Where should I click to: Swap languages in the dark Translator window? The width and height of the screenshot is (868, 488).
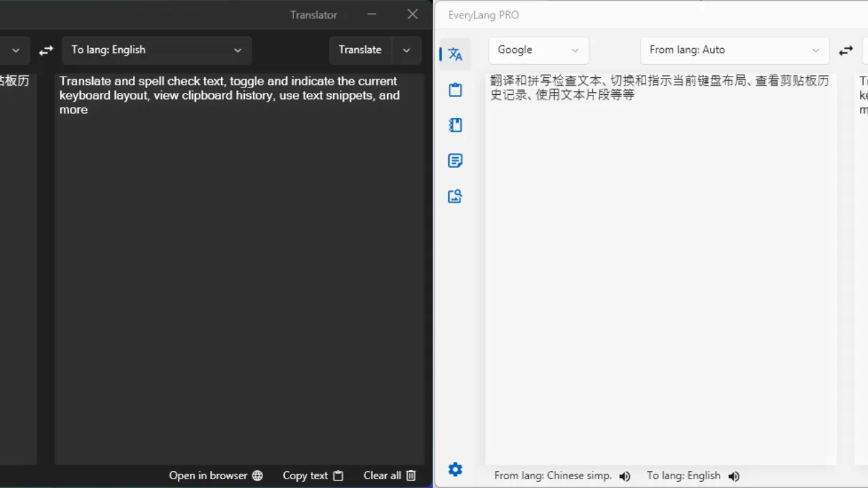[x=45, y=50]
